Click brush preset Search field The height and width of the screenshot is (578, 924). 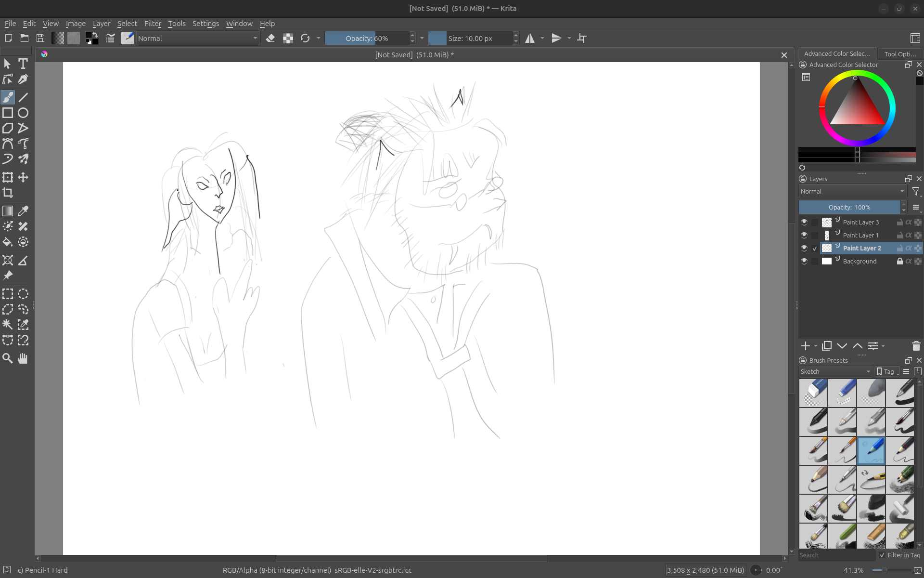click(x=836, y=555)
